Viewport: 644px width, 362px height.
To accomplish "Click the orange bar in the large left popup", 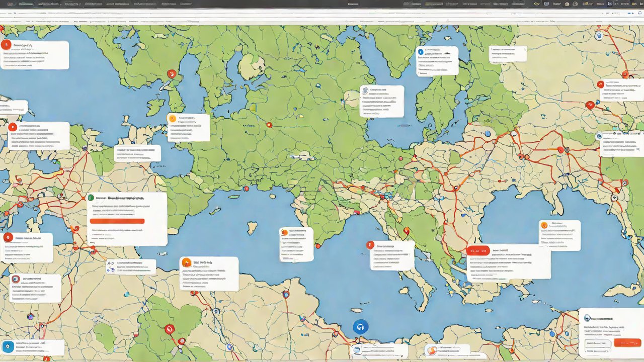I will pos(117,221).
